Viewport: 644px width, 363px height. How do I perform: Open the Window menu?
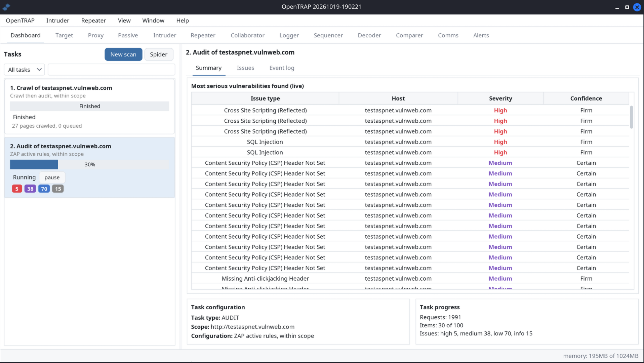coord(153,21)
